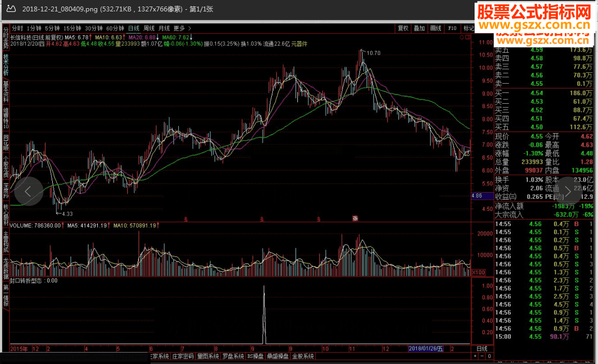Switch to the 1分钟 period tab

pos(34,28)
